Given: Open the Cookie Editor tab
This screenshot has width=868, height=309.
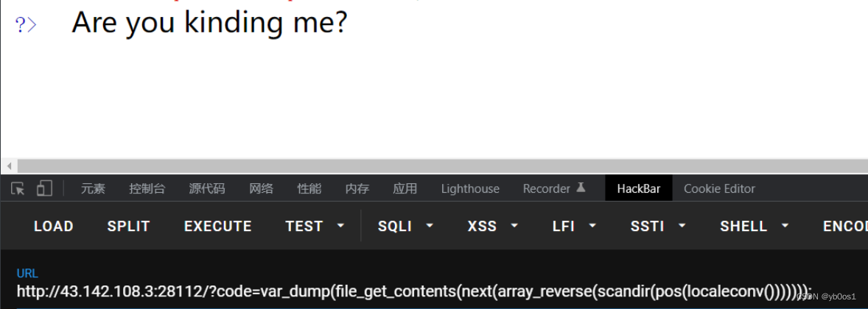Looking at the screenshot, I should pyautogui.click(x=719, y=188).
